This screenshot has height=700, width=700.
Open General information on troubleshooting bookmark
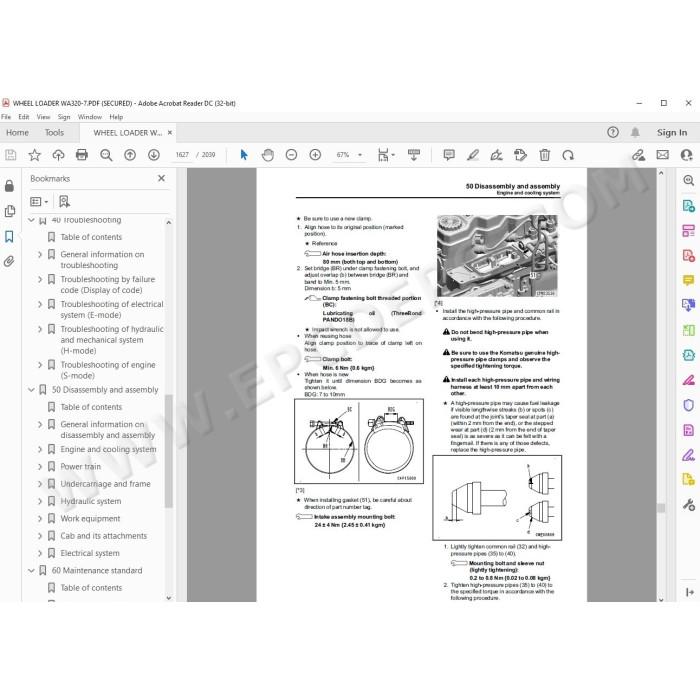click(x=102, y=260)
